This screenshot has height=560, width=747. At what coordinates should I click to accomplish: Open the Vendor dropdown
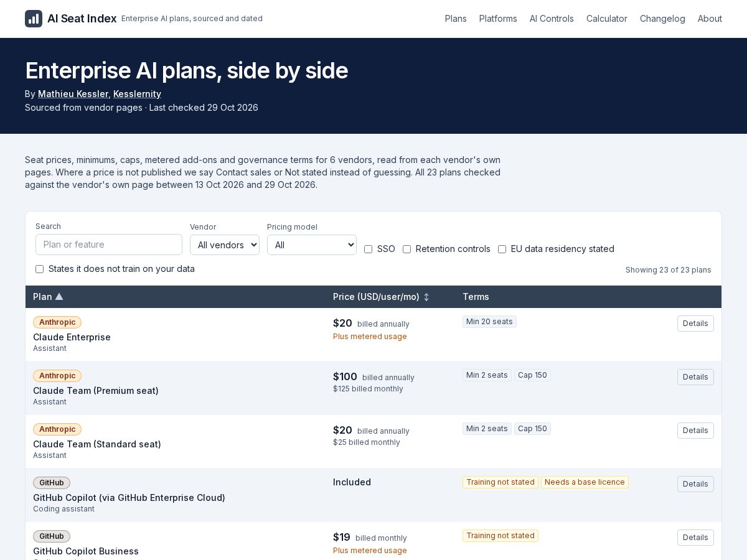click(225, 245)
